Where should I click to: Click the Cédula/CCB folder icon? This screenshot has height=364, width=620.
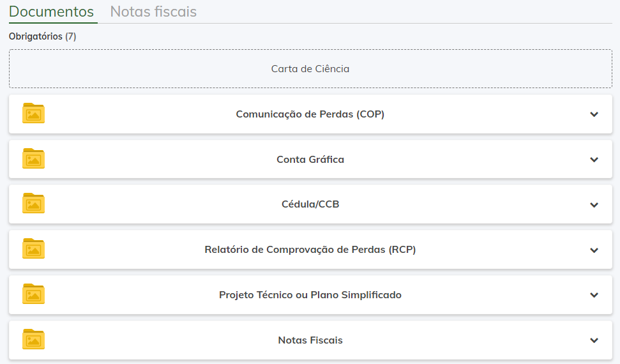coord(33,204)
